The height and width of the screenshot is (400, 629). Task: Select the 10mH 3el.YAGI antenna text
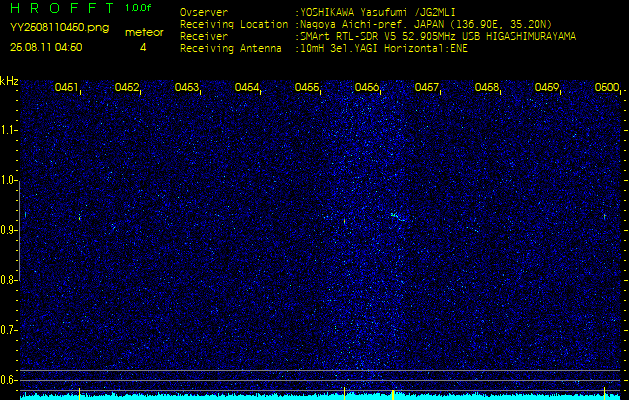(x=384, y=49)
